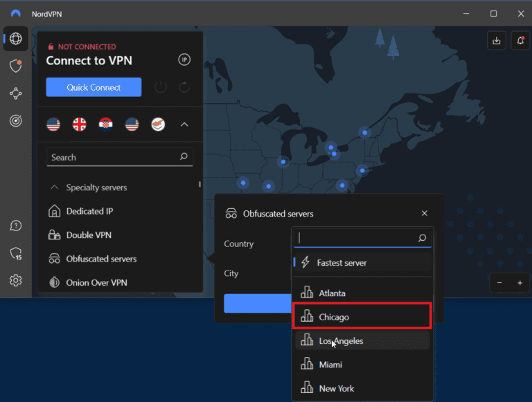Collapse the recent connections chevron
The width and height of the screenshot is (532, 402).
[184, 125]
